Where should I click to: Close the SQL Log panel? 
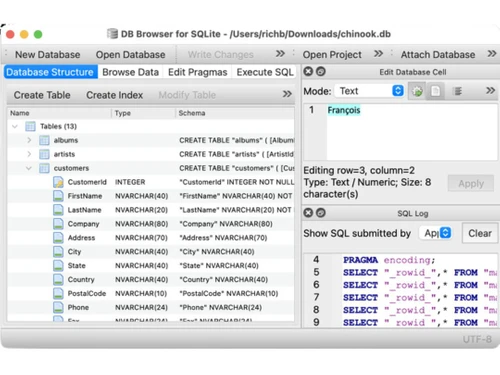pos(308,213)
